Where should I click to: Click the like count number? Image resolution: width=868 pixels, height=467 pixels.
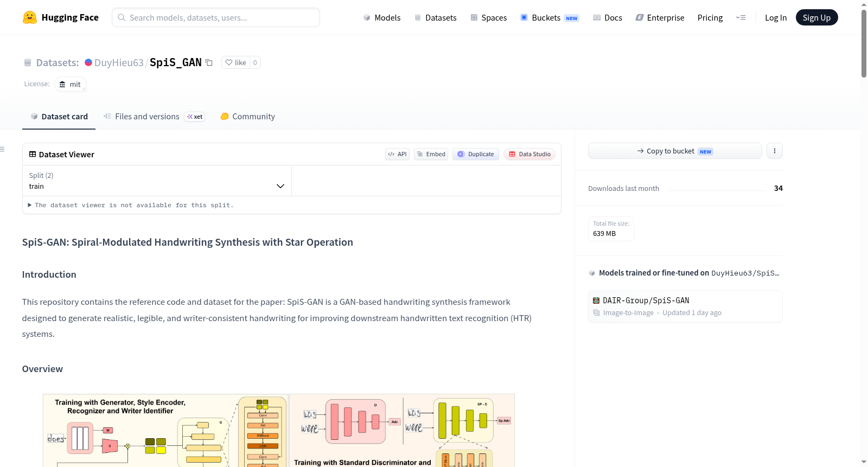point(255,62)
